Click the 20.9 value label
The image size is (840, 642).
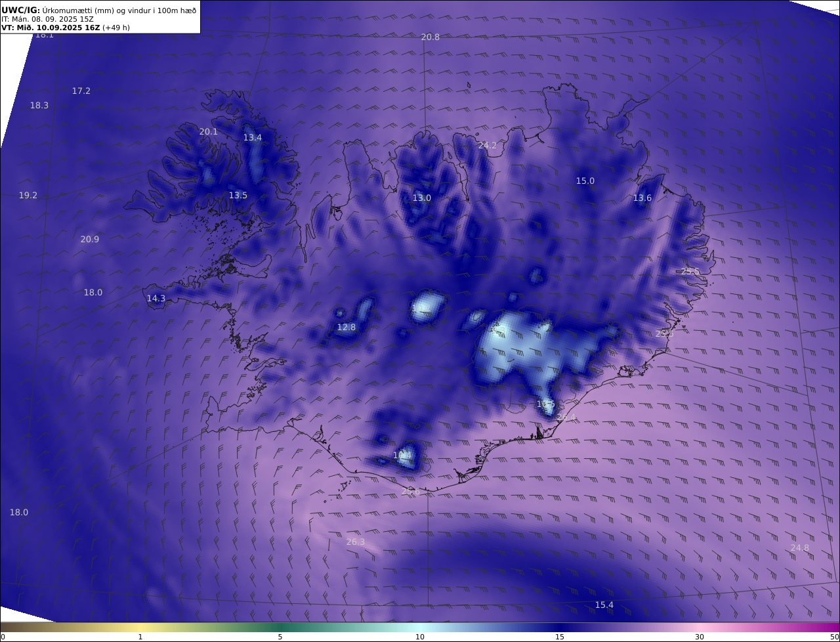coord(90,240)
